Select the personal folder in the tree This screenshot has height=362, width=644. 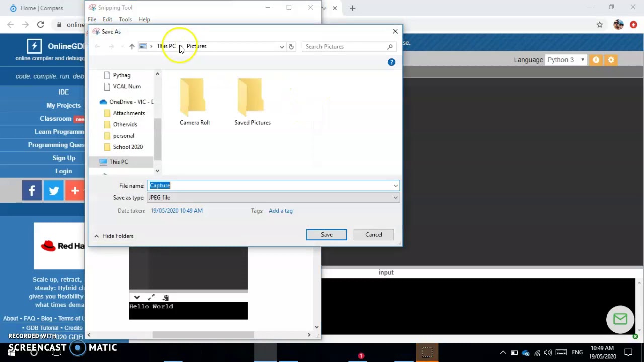click(x=119, y=136)
